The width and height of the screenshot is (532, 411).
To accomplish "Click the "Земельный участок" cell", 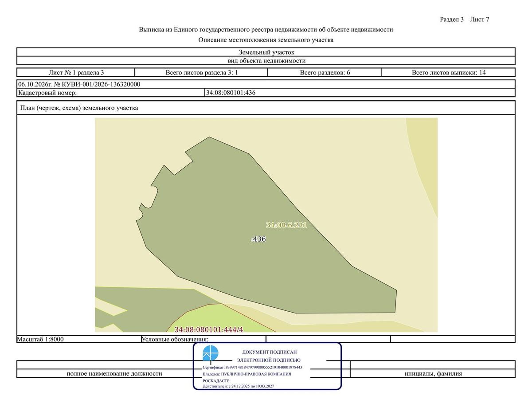I will [x=266, y=52].
